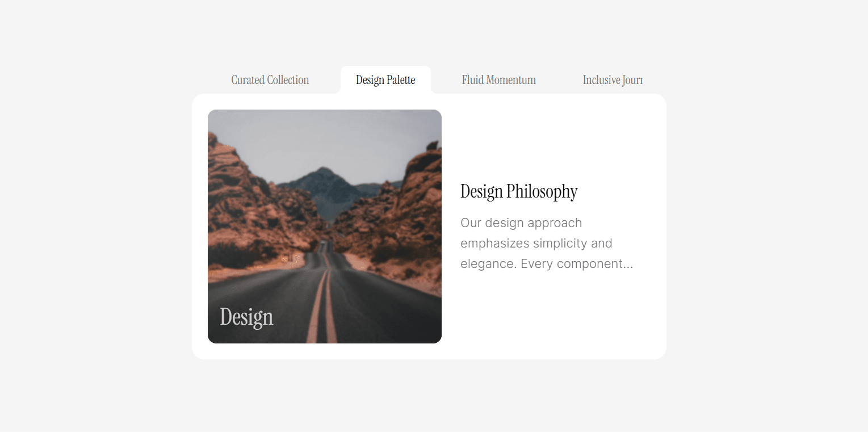Image resolution: width=868 pixels, height=432 pixels.
Task: Click the letter "D" in Design Philosophy
Action: tap(466, 191)
